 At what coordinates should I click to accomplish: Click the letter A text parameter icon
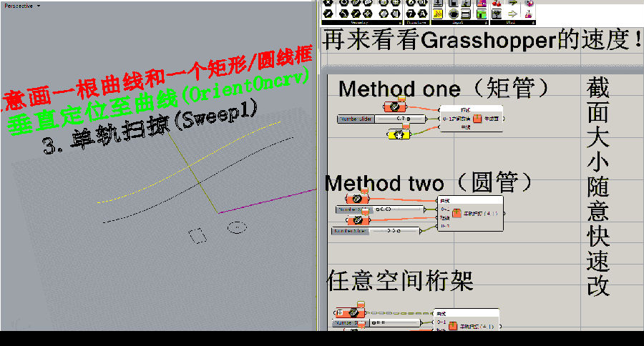click(422, 14)
